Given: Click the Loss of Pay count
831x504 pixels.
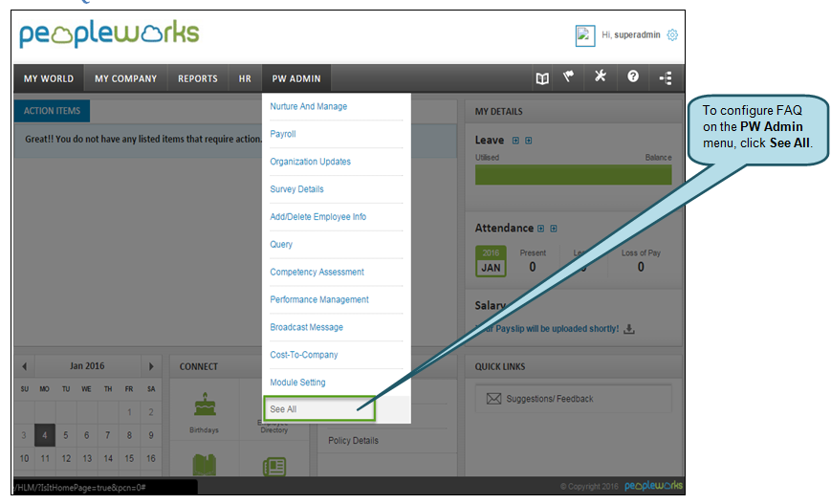Looking at the screenshot, I should click(641, 267).
